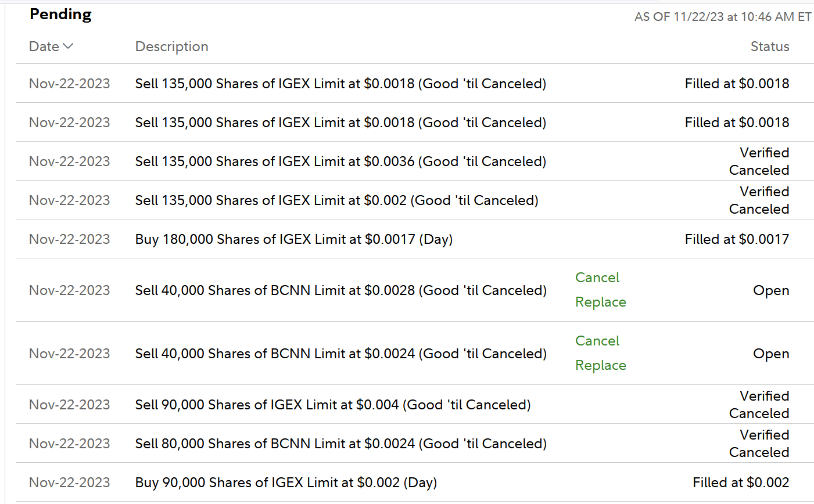Open the Sell 80,000 BCNN order
Image resolution: width=814 pixels, height=504 pixels.
(340, 444)
